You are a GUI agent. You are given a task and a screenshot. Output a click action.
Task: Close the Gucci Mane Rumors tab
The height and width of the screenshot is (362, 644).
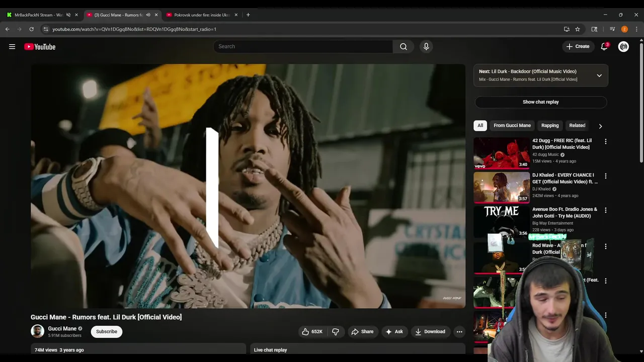[x=156, y=15]
